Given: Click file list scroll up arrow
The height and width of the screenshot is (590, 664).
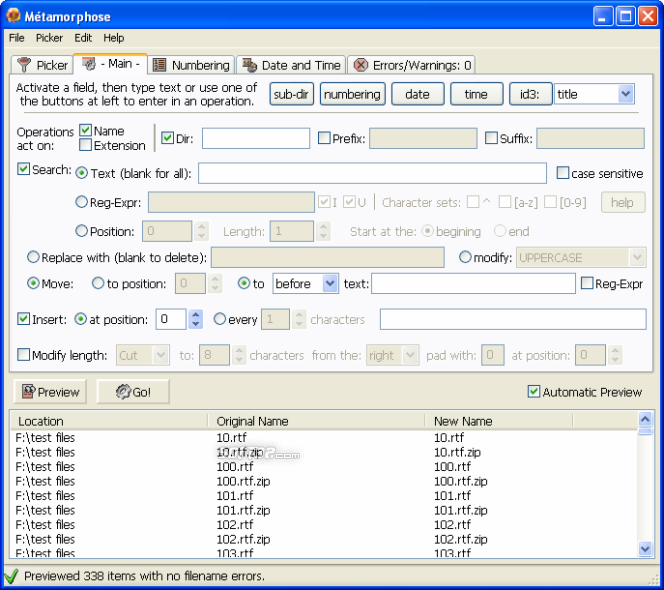Looking at the screenshot, I should [645, 419].
